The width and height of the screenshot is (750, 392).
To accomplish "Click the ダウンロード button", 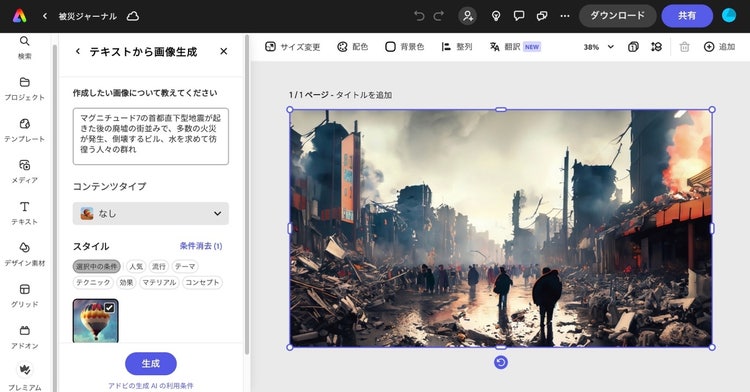I will (x=618, y=16).
